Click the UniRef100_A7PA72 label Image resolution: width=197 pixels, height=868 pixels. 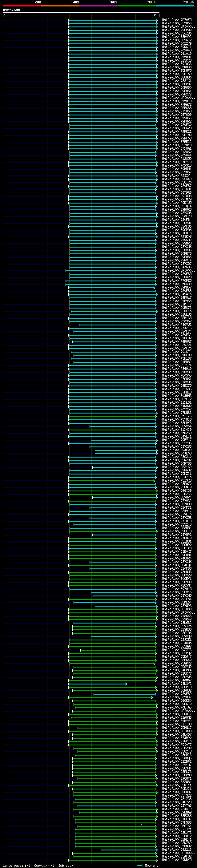177,104
